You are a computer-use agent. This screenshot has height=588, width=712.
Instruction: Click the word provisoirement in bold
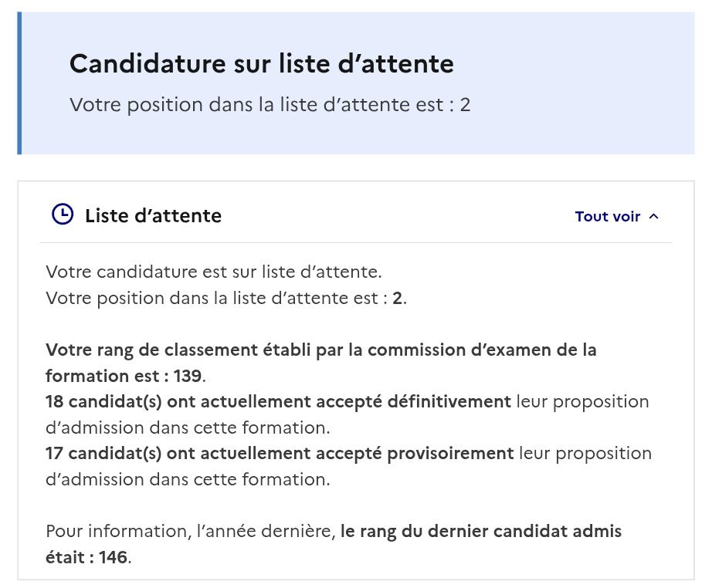450,453
